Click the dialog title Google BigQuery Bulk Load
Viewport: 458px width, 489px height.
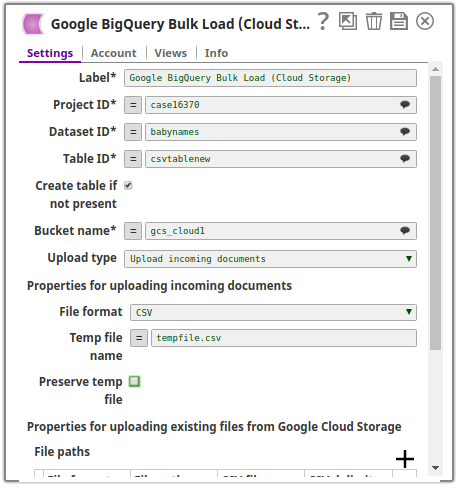click(180, 24)
